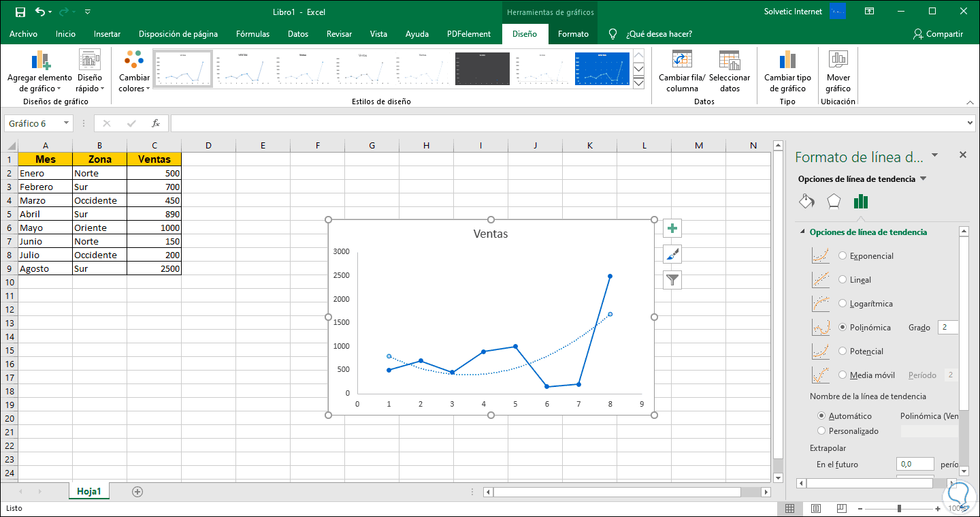Open Seleccionar datos dialog
This screenshot has width=980, height=517.
coord(730,71)
